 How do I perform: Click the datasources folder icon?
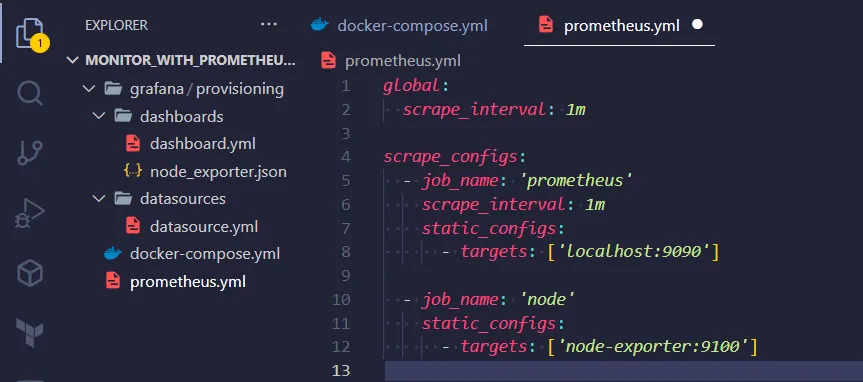tap(123, 198)
